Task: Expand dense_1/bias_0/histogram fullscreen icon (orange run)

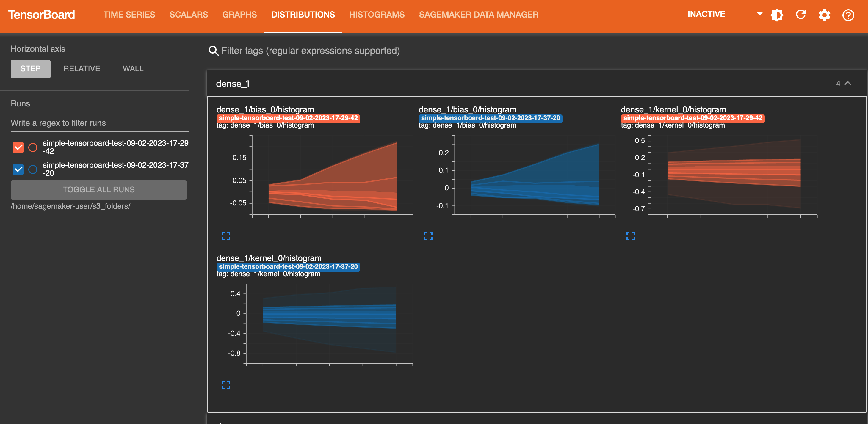Action: 226,236
